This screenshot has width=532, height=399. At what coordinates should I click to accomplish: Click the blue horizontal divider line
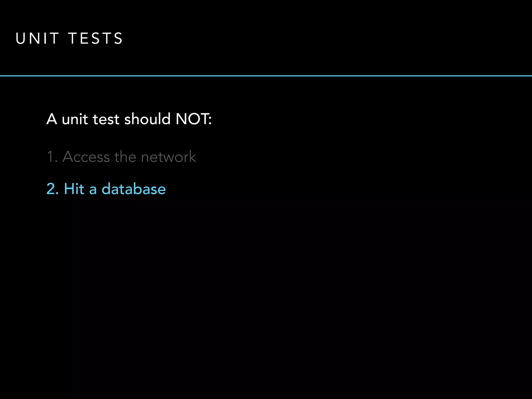(266, 76)
